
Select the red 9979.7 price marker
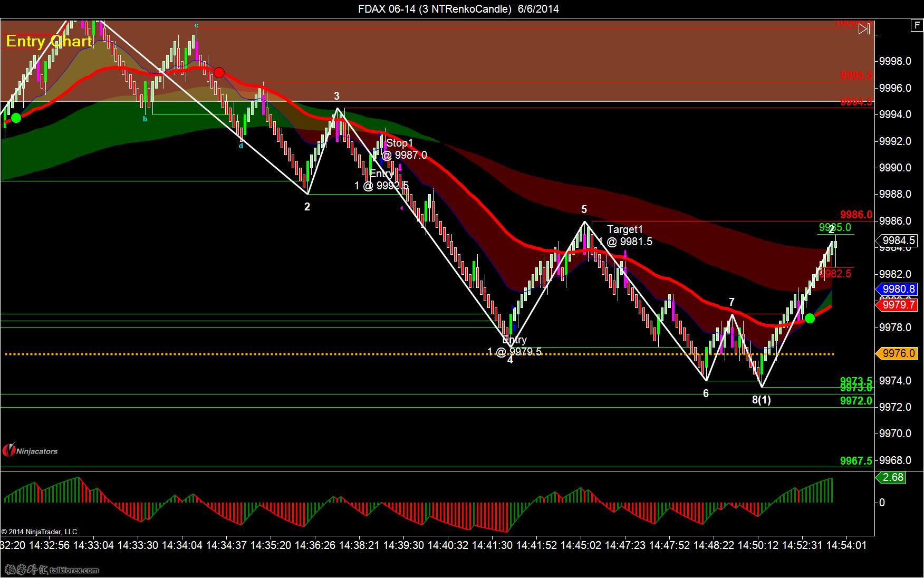[897, 304]
